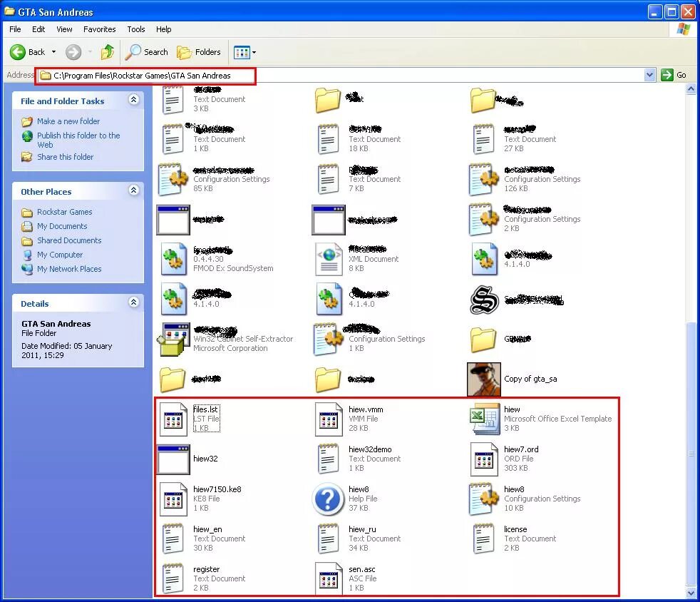This screenshot has width=700, height=602.
Task: Select the license text document icon
Action: tap(483, 539)
